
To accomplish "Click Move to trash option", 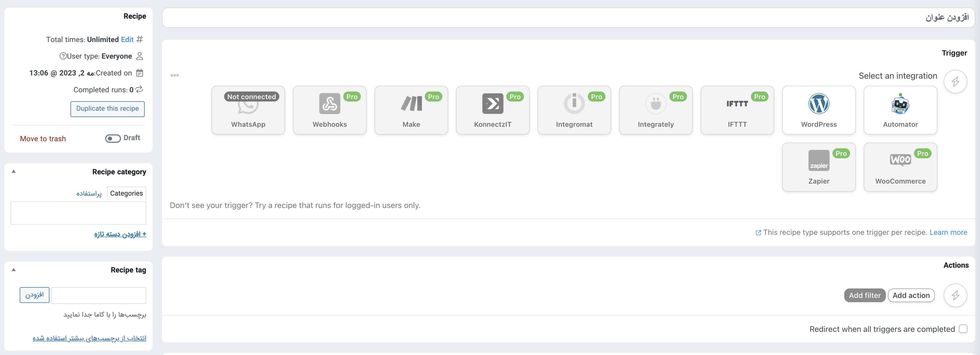I will pyautogui.click(x=43, y=138).
